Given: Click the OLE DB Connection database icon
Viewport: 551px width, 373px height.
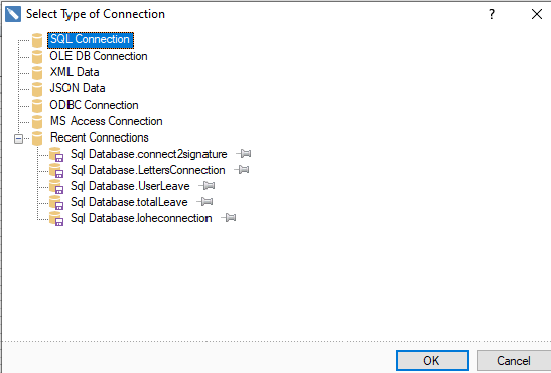Looking at the screenshot, I should (37, 57).
